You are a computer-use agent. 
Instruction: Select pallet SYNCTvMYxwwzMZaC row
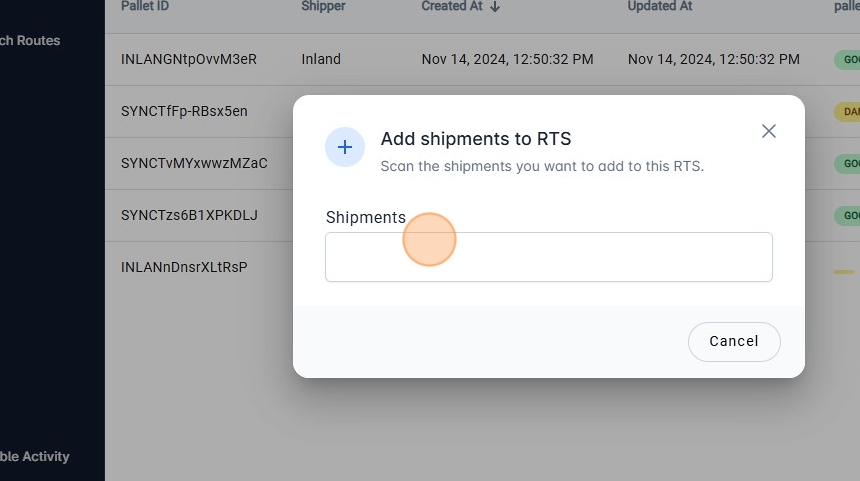tap(194, 163)
